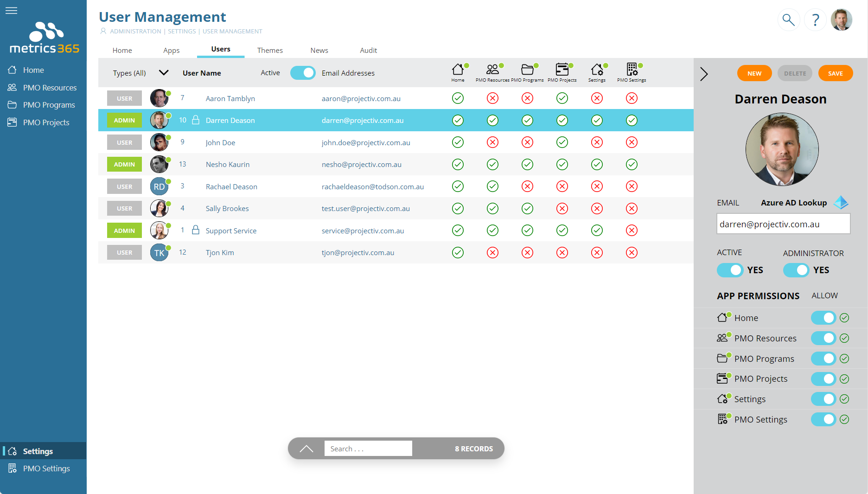The image size is (868, 494).
Task: Collapse the user detail panel arrow
Action: tap(704, 74)
